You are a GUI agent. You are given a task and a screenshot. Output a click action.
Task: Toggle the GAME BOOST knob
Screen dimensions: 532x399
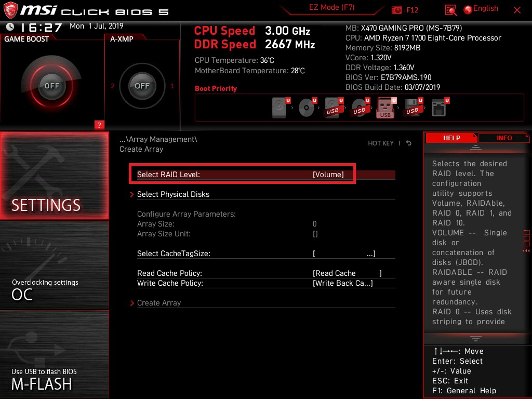click(x=51, y=86)
